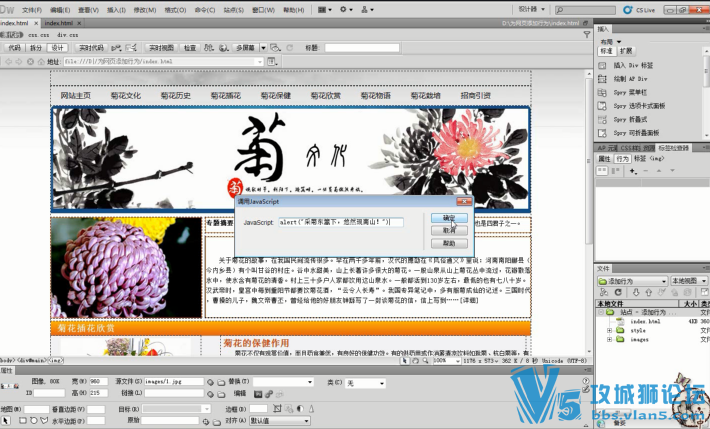Open the 命令(C) Commands menu

[x=205, y=10]
